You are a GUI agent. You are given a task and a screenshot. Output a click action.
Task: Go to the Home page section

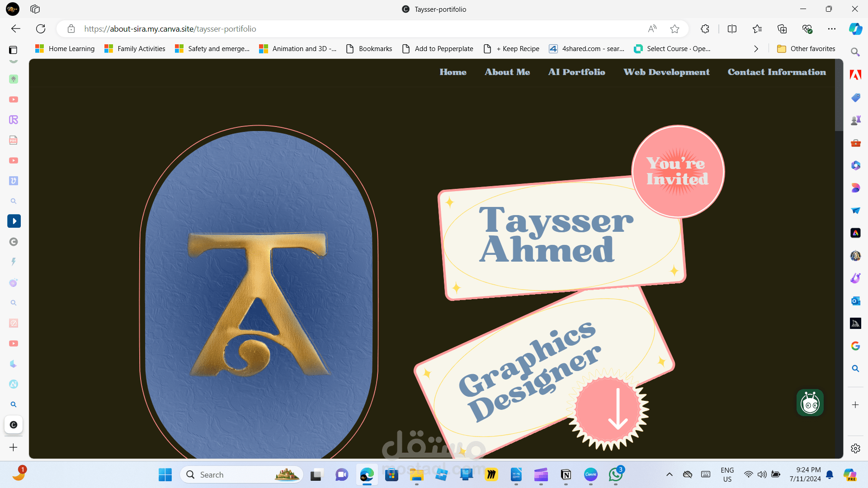(x=453, y=72)
